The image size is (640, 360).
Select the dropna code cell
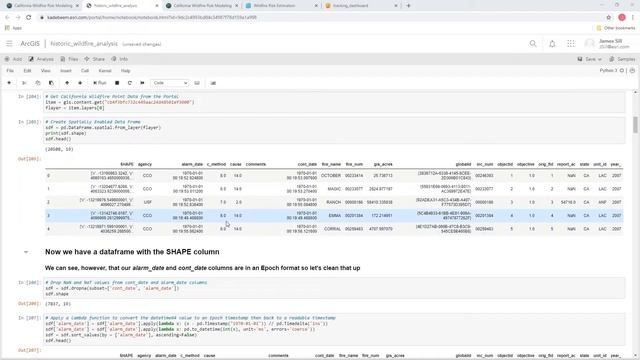[334, 288]
